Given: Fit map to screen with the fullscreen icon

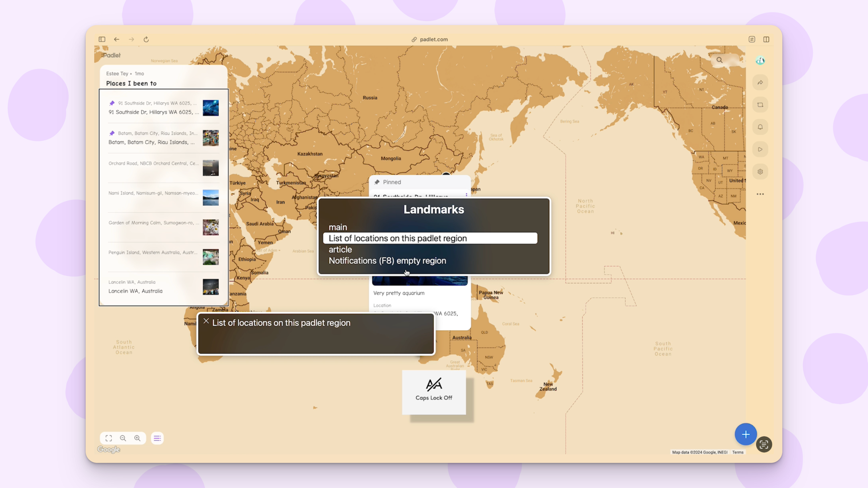Looking at the screenshot, I should tap(108, 438).
